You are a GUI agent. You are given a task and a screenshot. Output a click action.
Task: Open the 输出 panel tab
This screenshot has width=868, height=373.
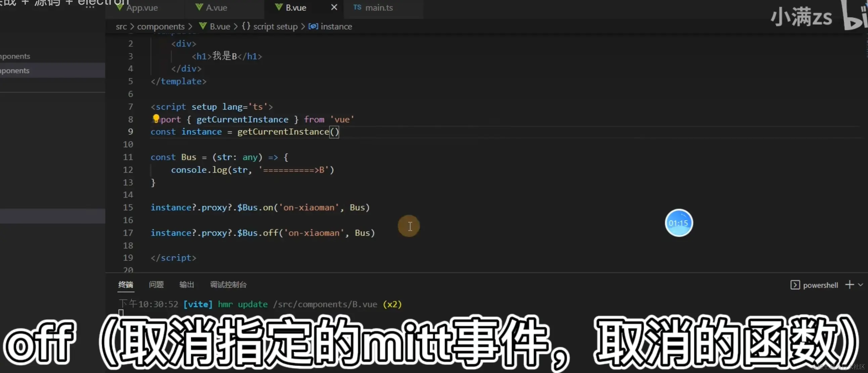186,285
